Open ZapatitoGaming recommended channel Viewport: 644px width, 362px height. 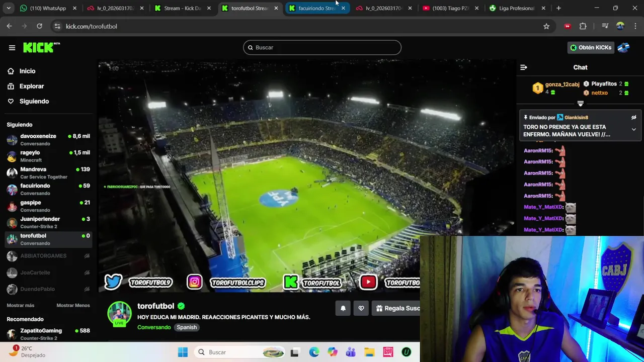click(48, 334)
